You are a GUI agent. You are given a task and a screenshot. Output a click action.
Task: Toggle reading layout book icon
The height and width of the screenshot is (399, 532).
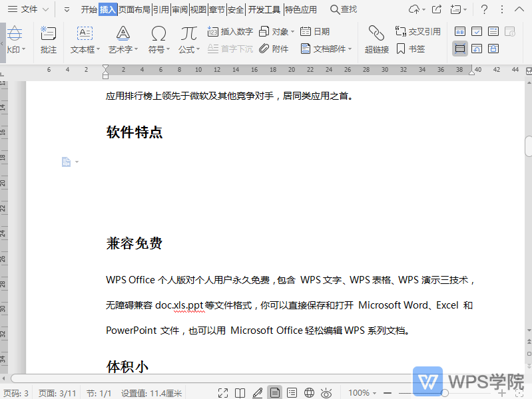tap(240, 393)
